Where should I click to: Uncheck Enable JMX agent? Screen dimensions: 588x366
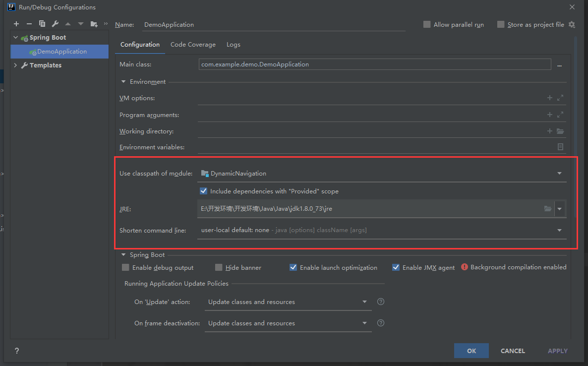[396, 267]
